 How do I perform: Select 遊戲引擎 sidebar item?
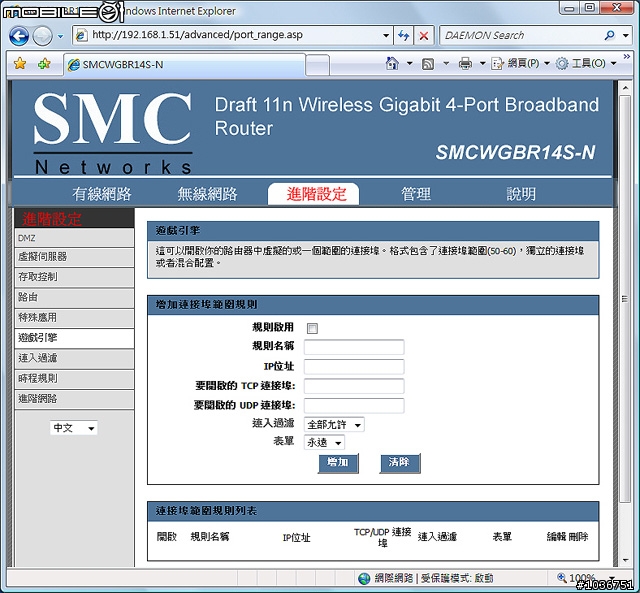(74, 338)
